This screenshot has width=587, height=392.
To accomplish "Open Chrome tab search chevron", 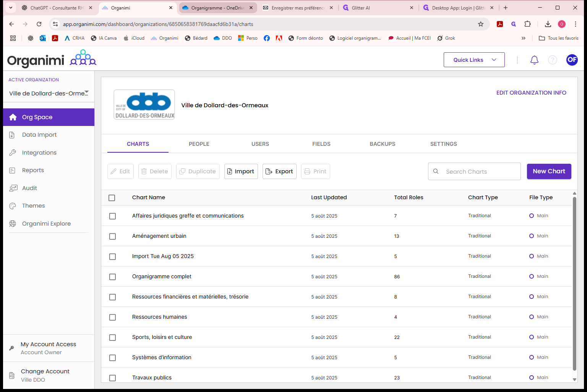I will [x=11, y=8].
